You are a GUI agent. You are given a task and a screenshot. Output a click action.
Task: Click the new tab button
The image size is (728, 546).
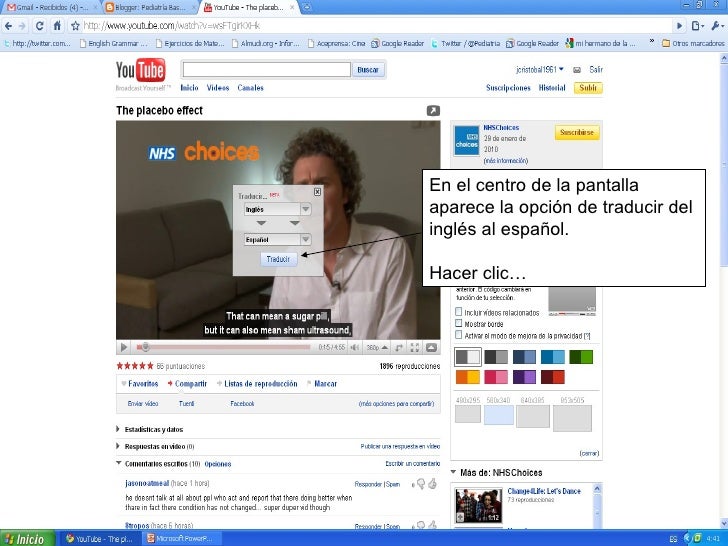(306, 7)
